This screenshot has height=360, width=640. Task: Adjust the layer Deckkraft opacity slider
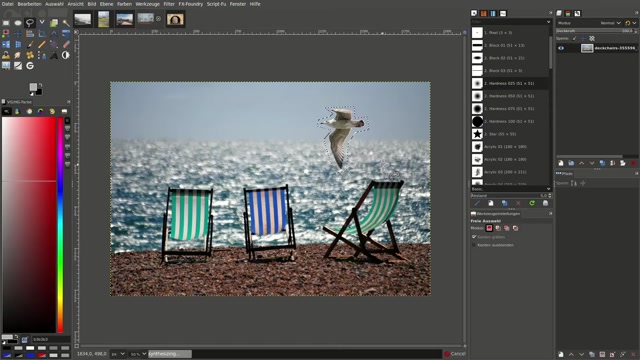596,31
